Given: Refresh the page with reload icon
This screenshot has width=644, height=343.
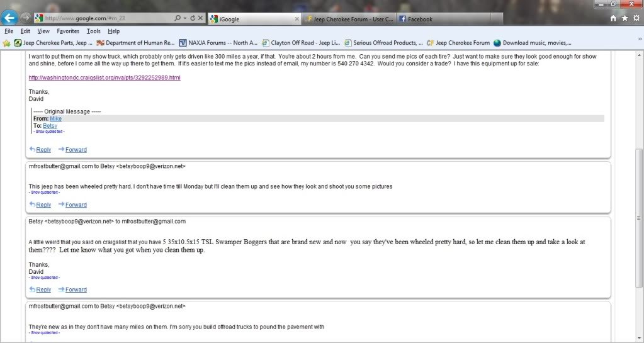Looking at the screenshot, I should pyautogui.click(x=192, y=18).
